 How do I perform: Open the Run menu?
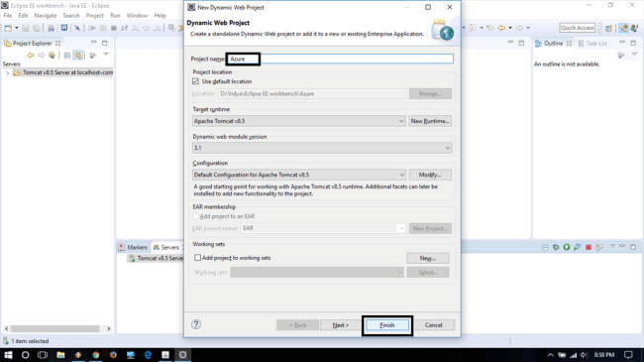click(115, 16)
